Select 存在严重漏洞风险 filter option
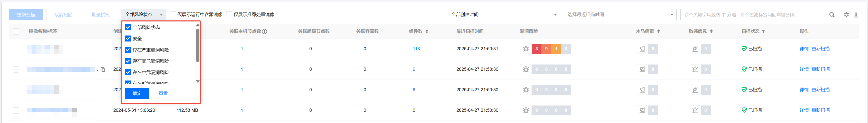 (128, 50)
